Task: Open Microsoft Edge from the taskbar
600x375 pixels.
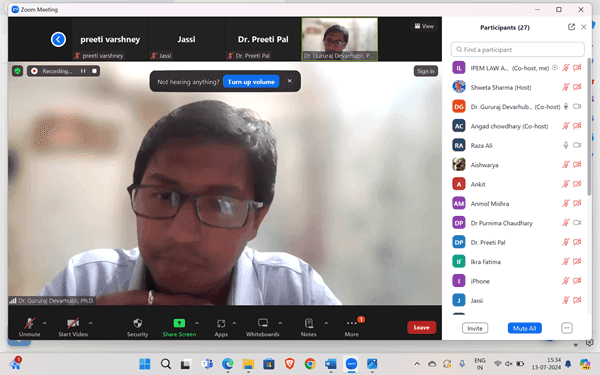Action: [228, 364]
